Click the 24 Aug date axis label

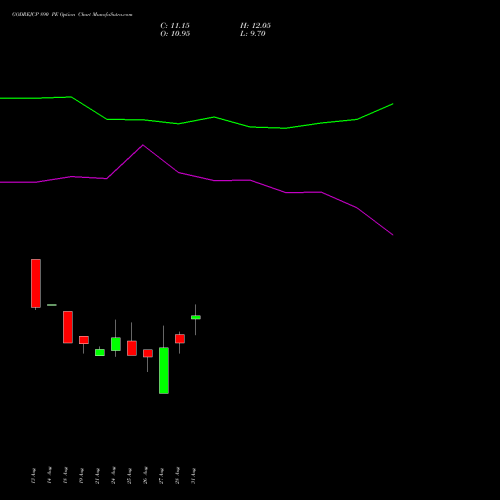pos(113,475)
